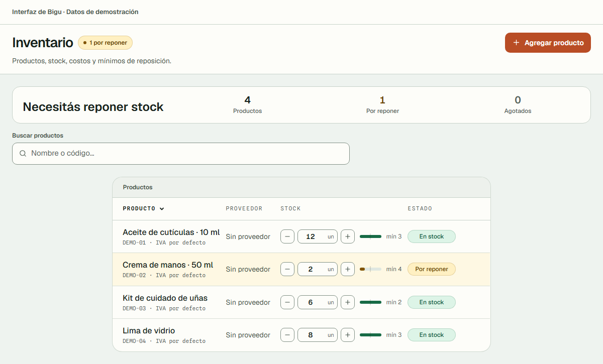Click Sin proveedor for Aceite de cutículas

(x=248, y=236)
